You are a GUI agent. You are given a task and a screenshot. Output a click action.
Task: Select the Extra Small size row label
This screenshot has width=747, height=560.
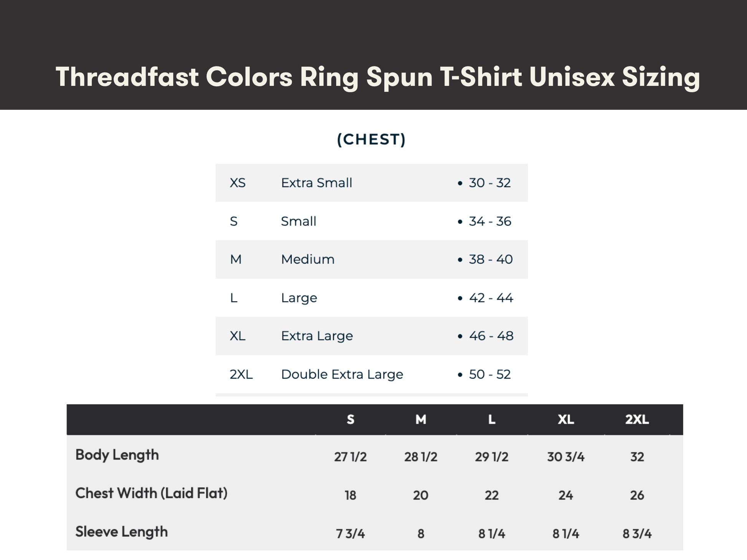click(x=316, y=183)
